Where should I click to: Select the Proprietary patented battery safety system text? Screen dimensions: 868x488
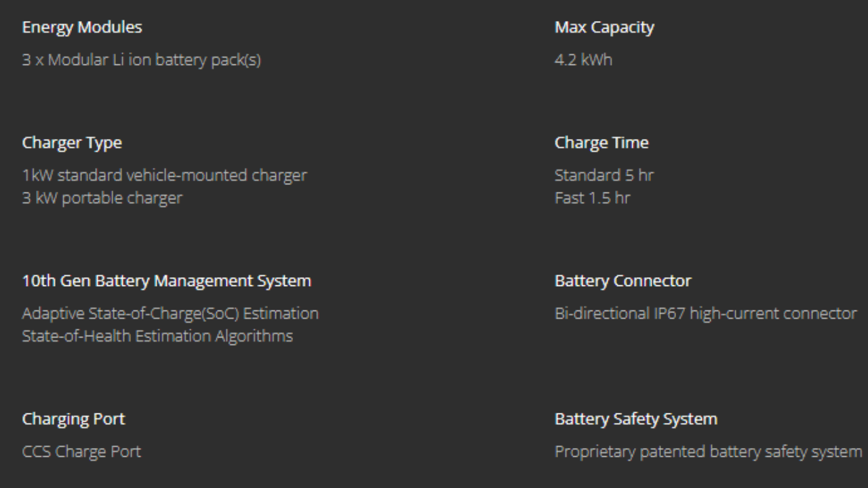click(x=708, y=451)
